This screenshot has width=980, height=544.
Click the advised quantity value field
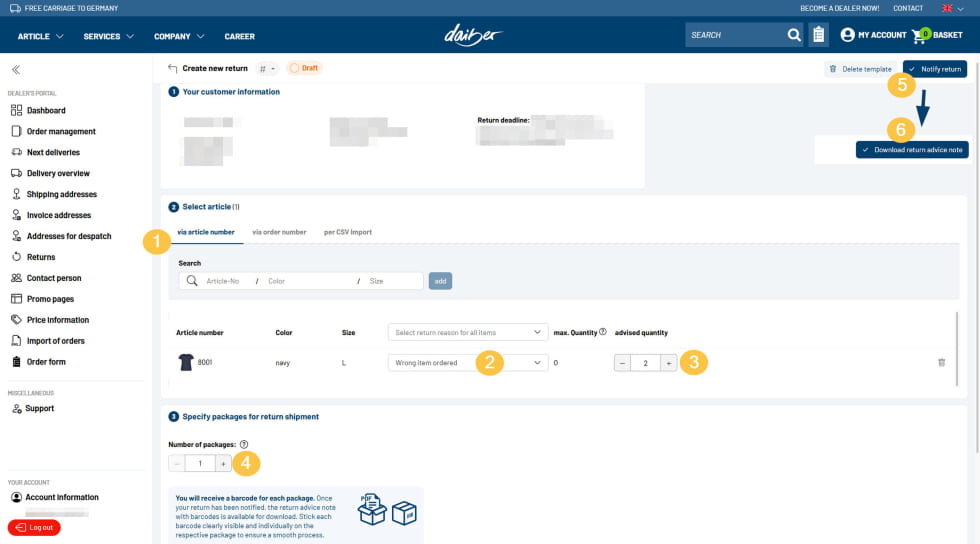click(x=645, y=363)
